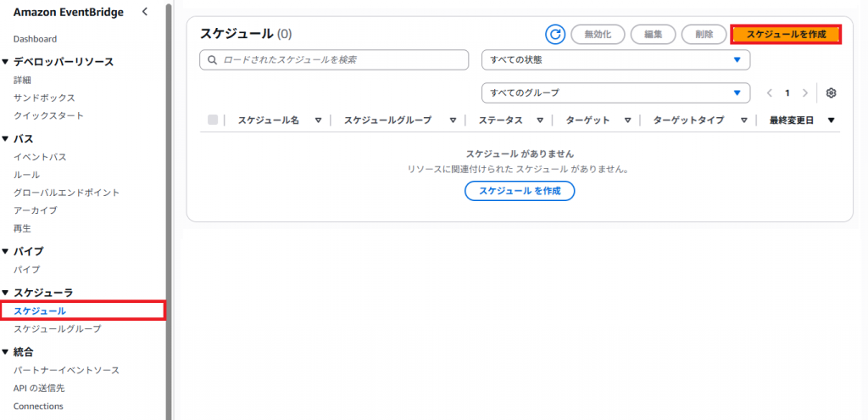Collapse the デベロッパーリソース section
The width and height of the screenshot is (868, 420).
click(6, 62)
